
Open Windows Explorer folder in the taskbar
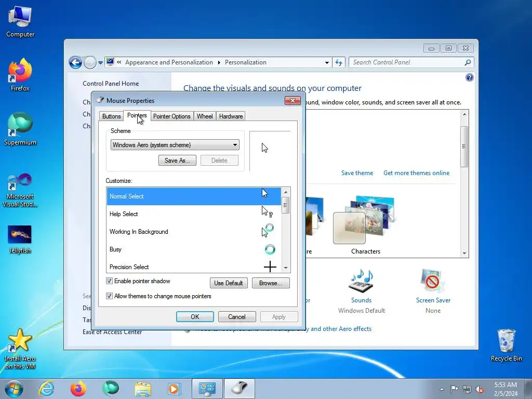click(143, 389)
